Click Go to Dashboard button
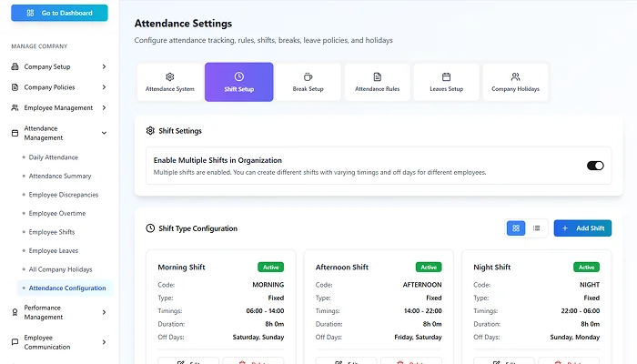The image size is (637, 364). click(x=58, y=13)
